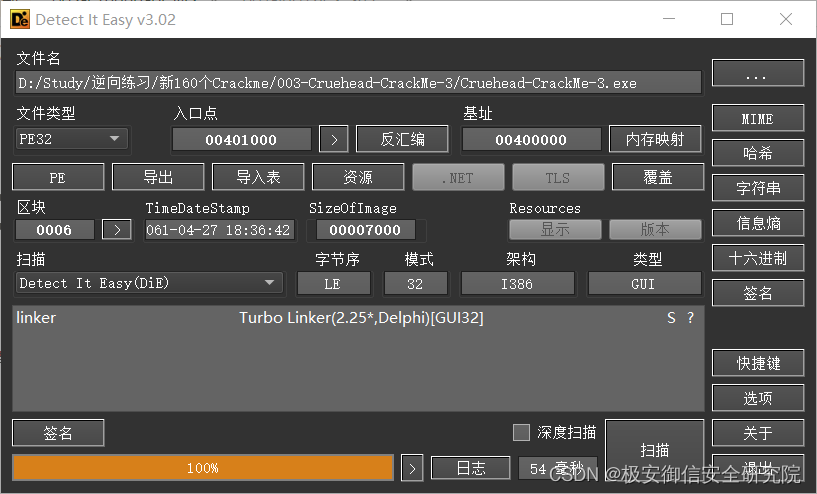Viewport: 817px width, 494px height.
Task: Open the 快捷键 shortcuts dialog
Action: pos(758,363)
